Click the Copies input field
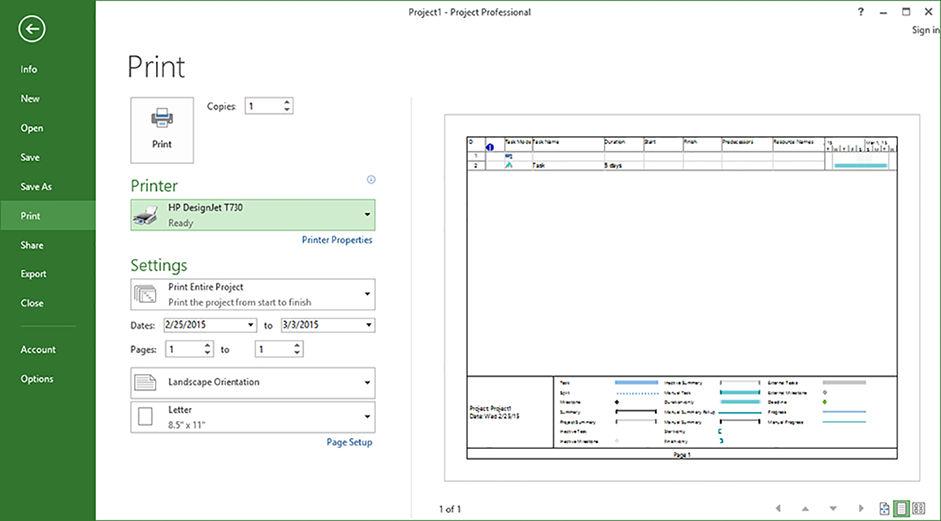The height and width of the screenshot is (521, 941). (263, 106)
